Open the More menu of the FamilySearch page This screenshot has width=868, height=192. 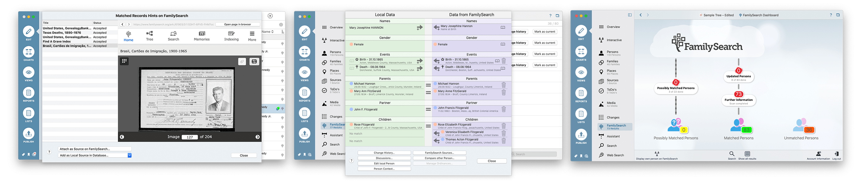[252, 36]
